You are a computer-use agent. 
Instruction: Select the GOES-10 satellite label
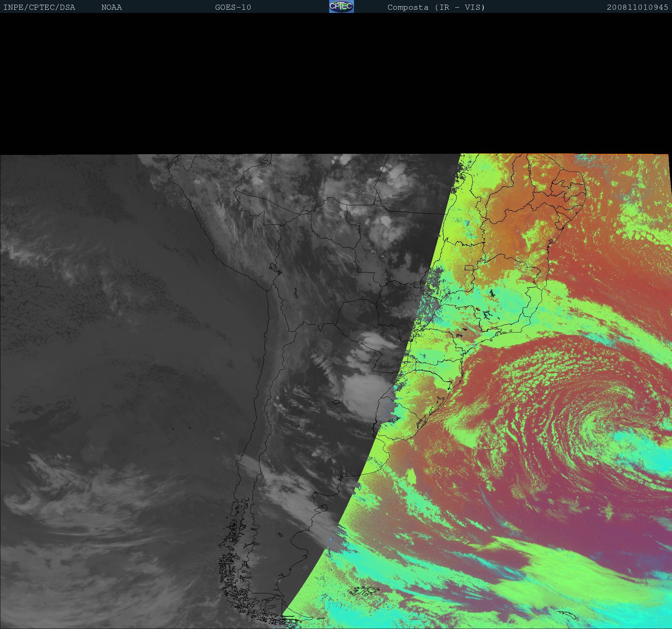click(233, 8)
